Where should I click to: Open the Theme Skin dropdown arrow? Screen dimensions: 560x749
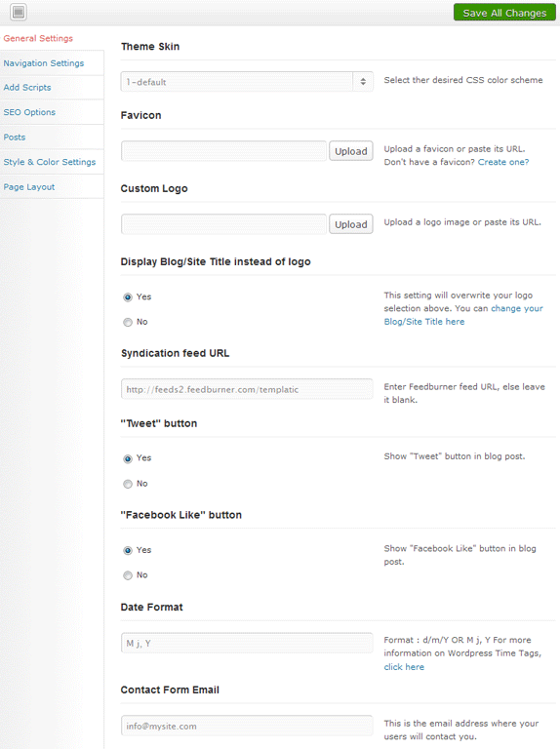[x=363, y=82]
